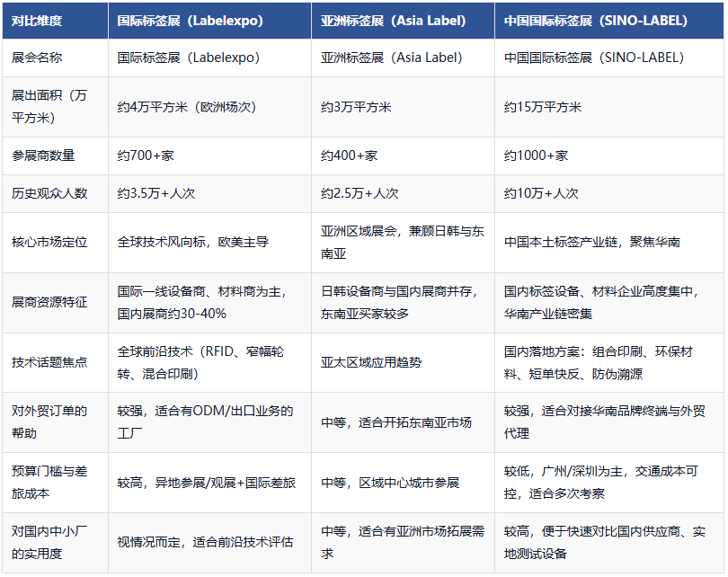Click the cell mentioning RFID、窄幅轮转
Viewport: 728px width, 577px height.
coord(209,362)
